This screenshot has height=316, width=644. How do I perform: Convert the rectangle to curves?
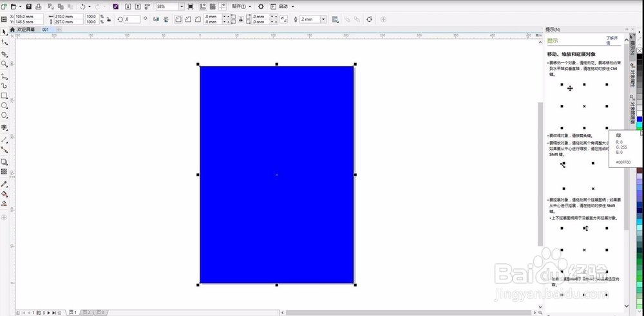[369, 19]
